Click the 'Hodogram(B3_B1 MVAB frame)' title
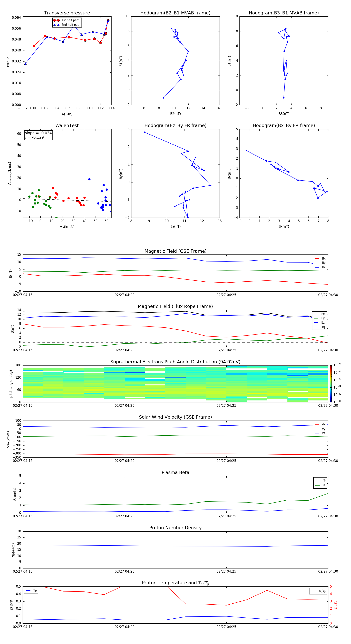 [x=284, y=13]
